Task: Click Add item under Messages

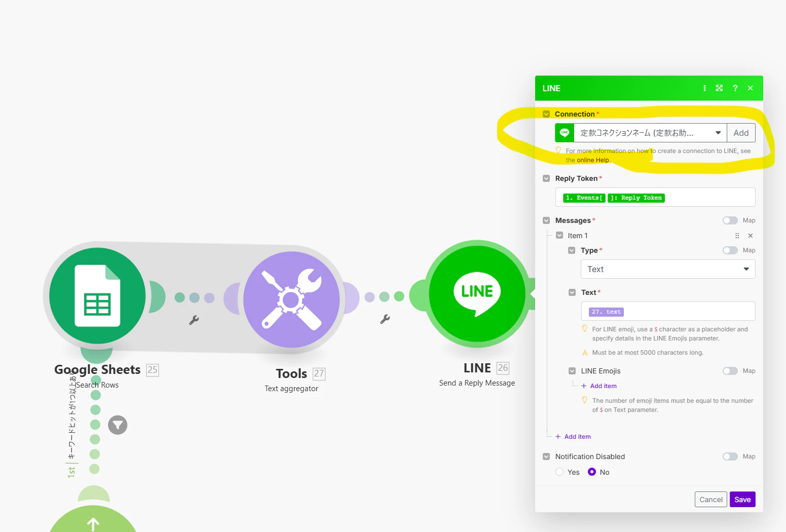Action: (x=573, y=437)
